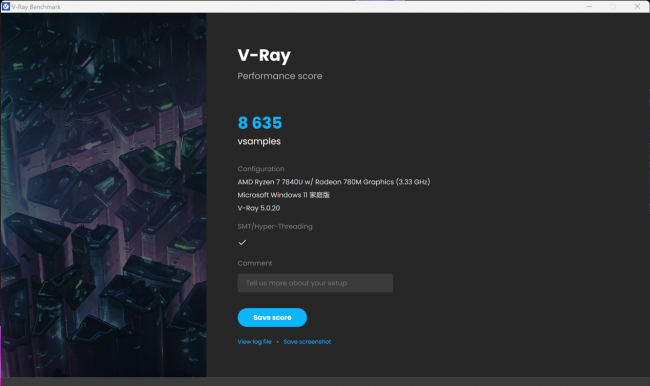Click the cyberpunk city artwork image
650x386 pixels.
(104, 195)
